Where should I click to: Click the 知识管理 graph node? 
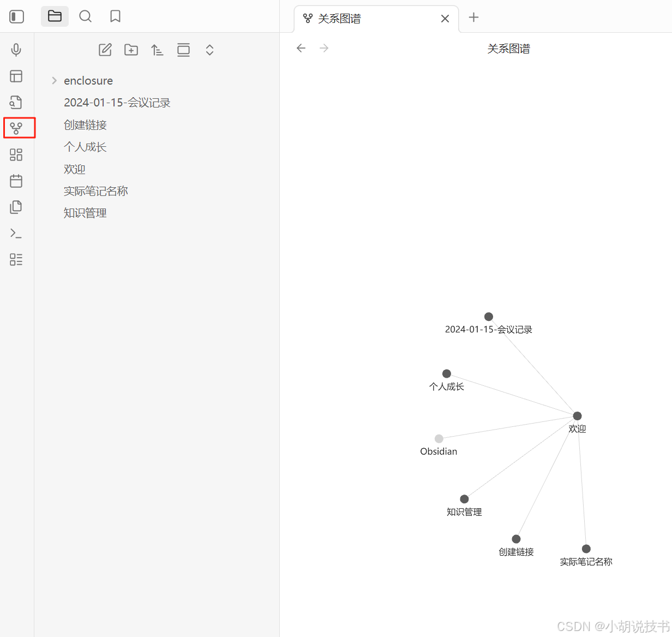pos(464,499)
